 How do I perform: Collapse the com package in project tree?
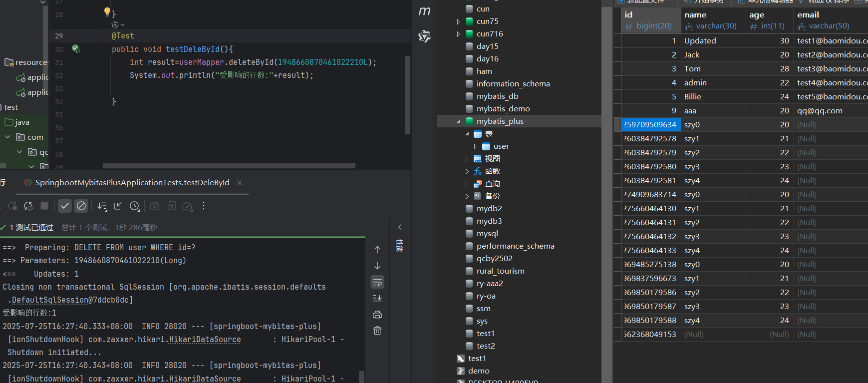[x=7, y=137]
